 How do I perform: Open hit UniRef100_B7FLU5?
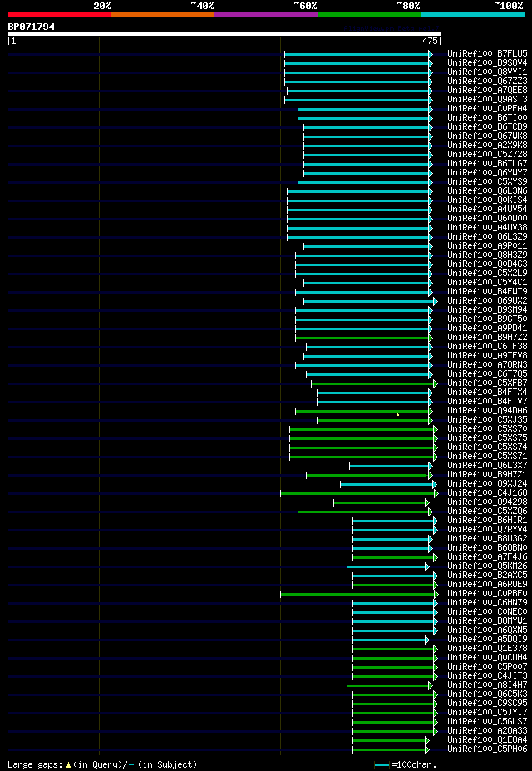487,53
